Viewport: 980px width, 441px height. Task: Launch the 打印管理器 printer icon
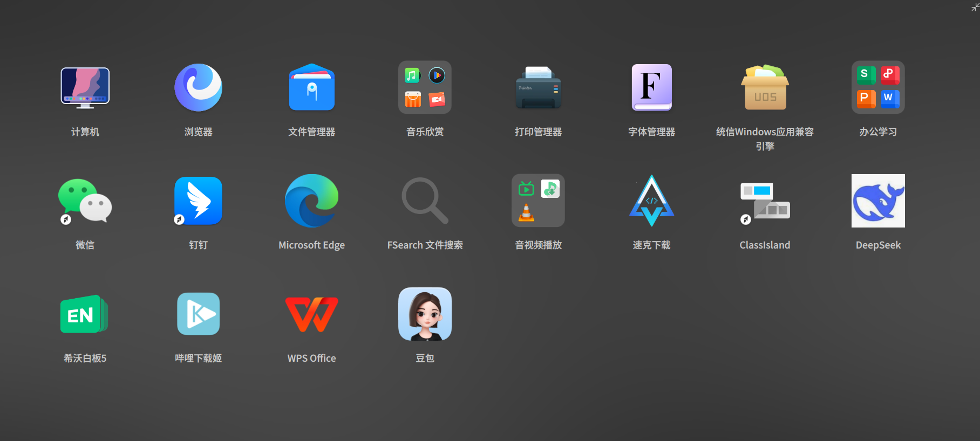click(539, 87)
